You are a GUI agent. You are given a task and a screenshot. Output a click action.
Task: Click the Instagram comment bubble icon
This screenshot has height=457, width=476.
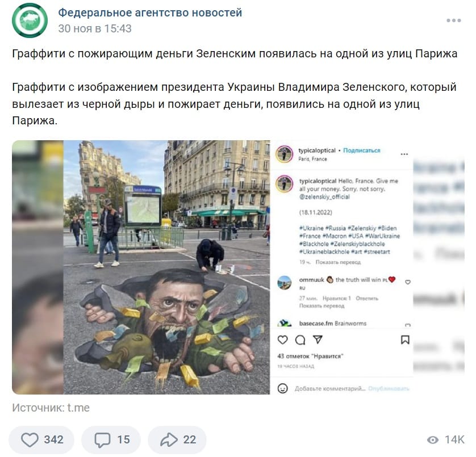click(300, 340)
